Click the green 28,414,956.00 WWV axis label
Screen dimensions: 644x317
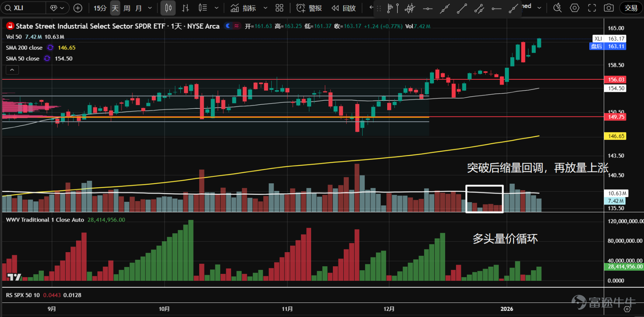click(625, 267)
